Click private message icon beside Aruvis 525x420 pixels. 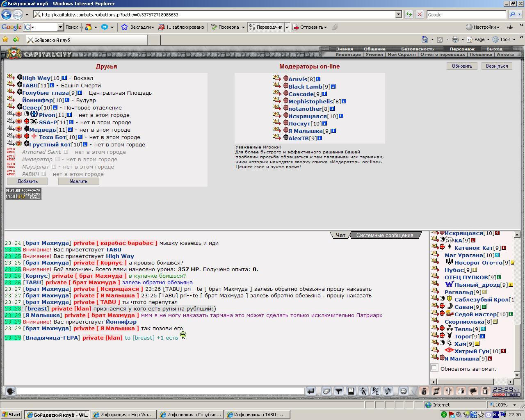tap(276, 78)
